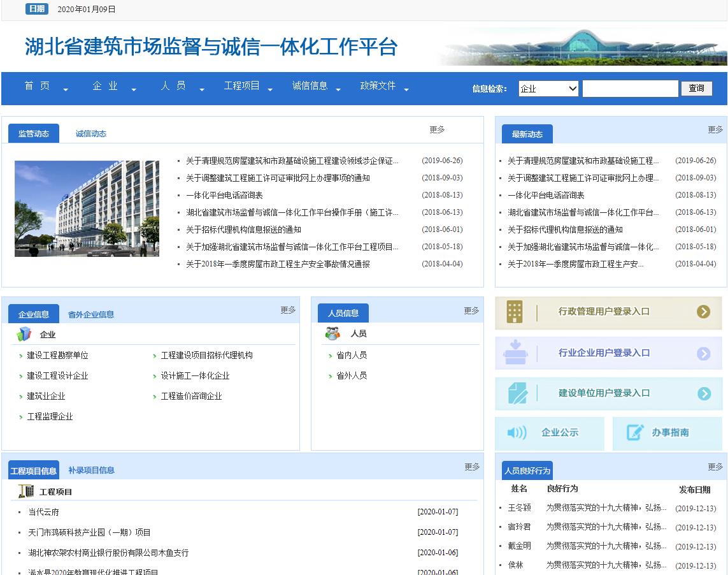
Task: Expand the 诚信信息 navigation menu arrow
Action: pyautogui.click(x=338, y=90)
